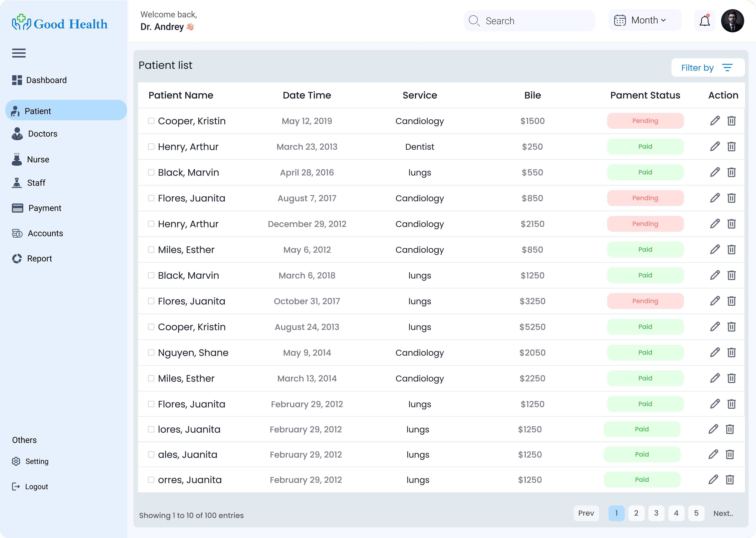
Task: Select the Henry, Arthur March 23, 2013 checkbox
Action: tap(151, 146)
